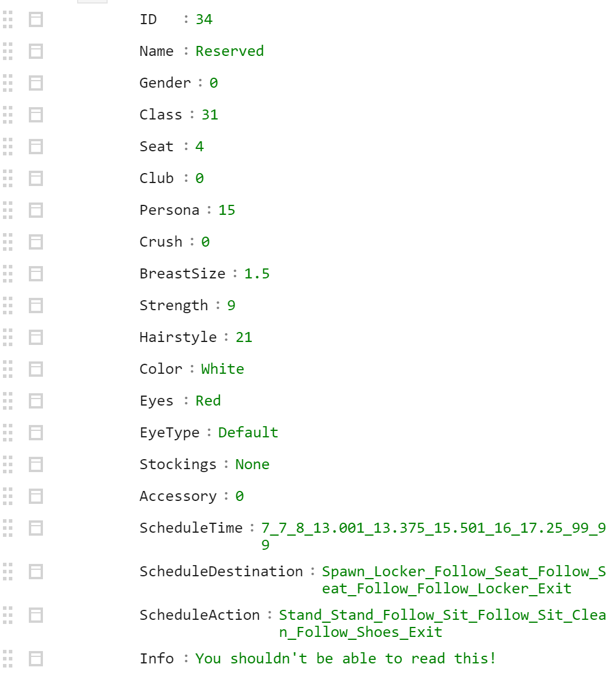Open the action menu icon for Hairstyle row
Screen dimensions: 616x674
(x=36, y=337)
